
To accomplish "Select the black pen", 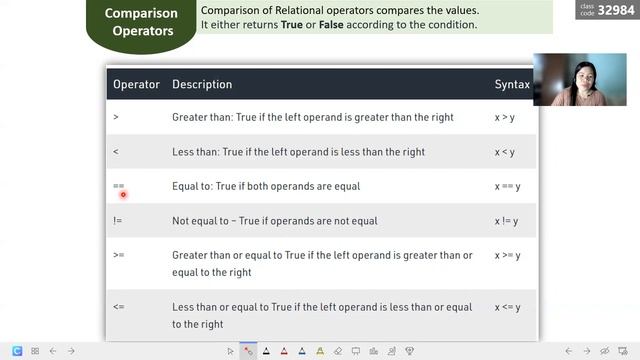I will pyautogui.click(x=266, y=351).
